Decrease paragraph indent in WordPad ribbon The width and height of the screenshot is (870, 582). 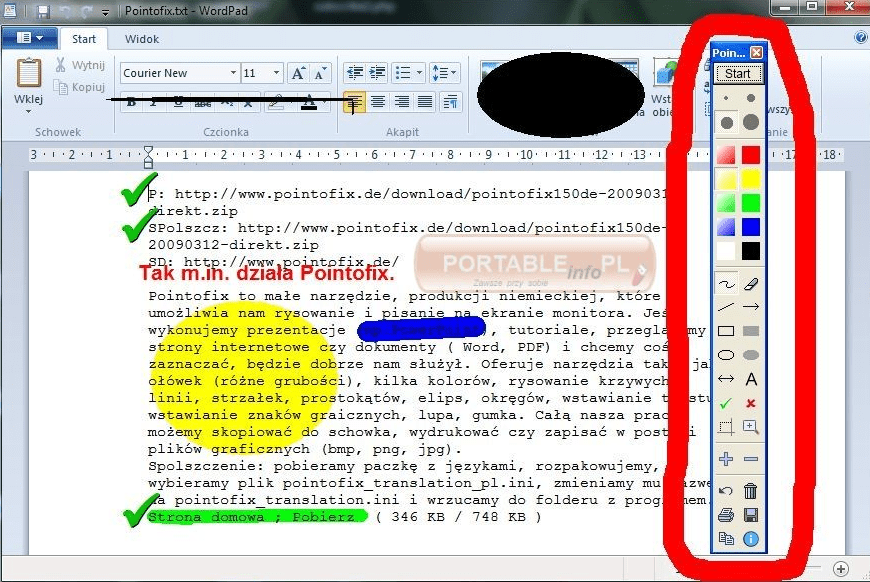click(x=355, y=73)
